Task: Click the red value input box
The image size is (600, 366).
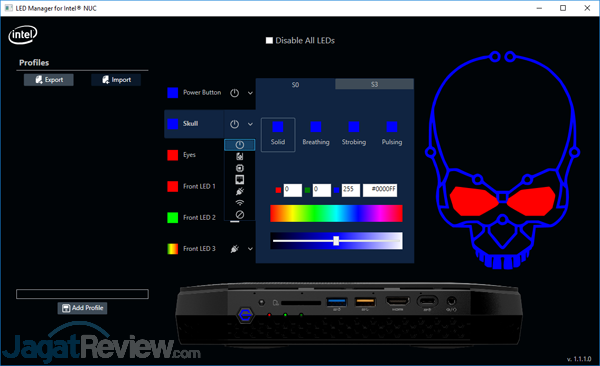Action: coord(293,190)
